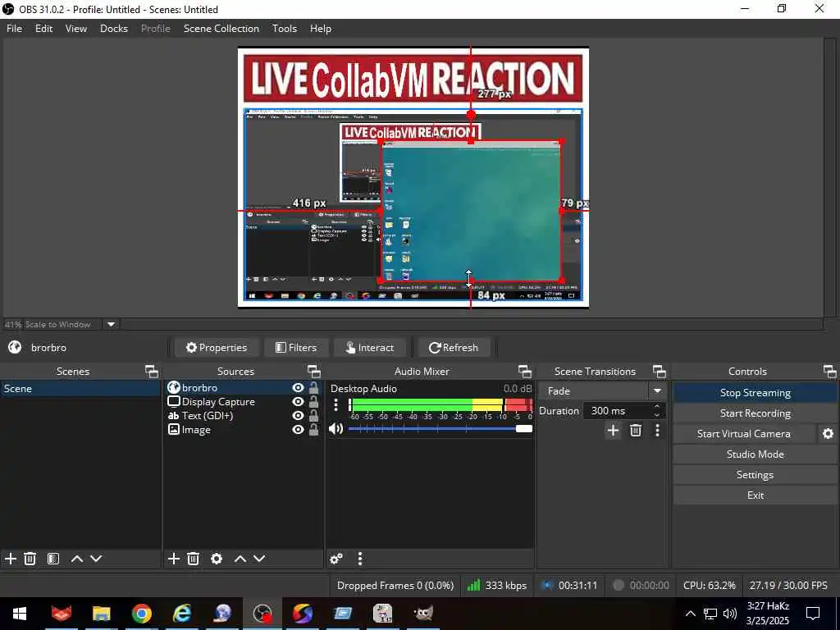Enable Studio Mode
This screenshot has width=840, height=630.
pyautogui.click(x=755, y=454)
